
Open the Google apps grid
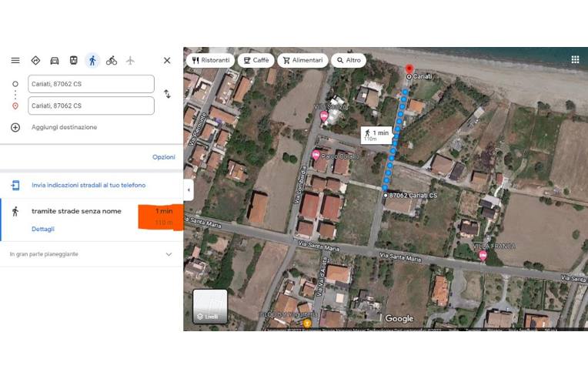point(575,59)
